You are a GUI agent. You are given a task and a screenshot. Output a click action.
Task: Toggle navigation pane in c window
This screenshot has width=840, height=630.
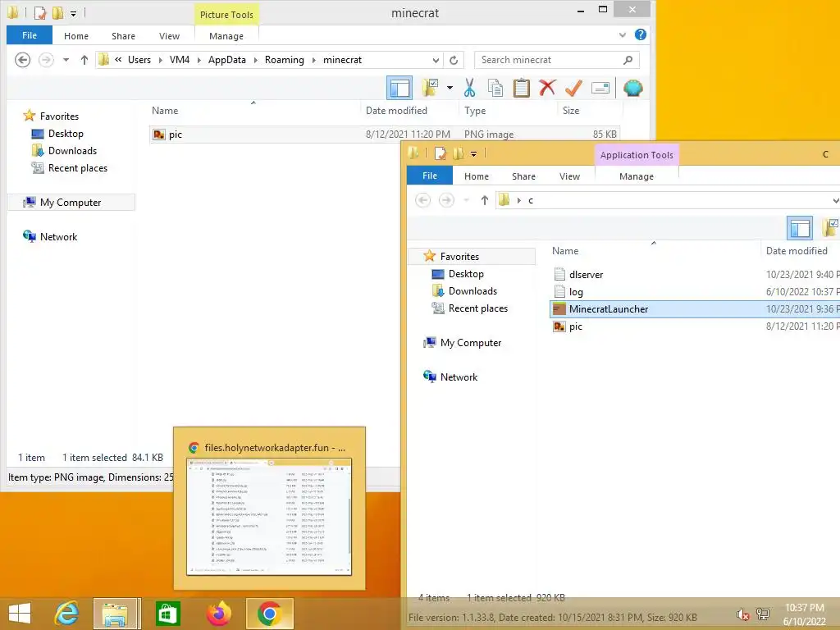click(799, 228)
